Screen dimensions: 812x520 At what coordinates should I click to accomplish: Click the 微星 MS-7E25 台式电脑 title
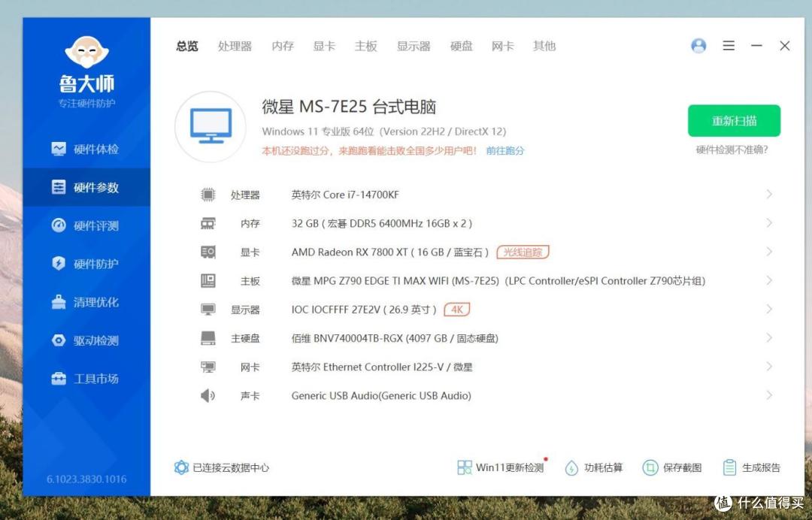tap(349, 107)
